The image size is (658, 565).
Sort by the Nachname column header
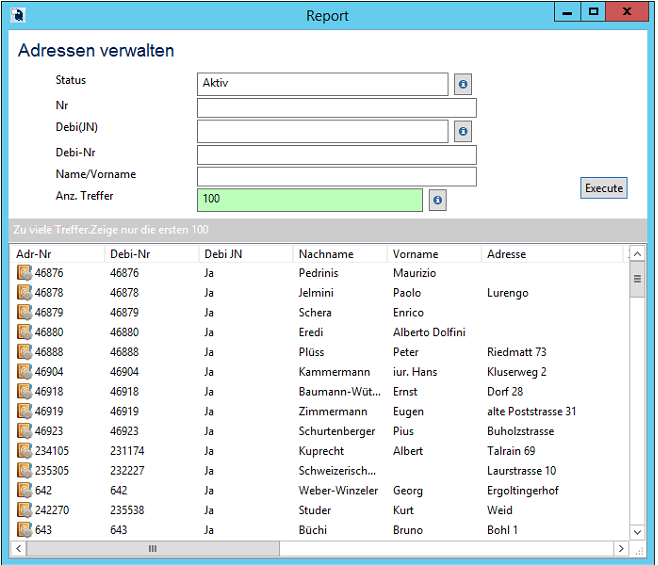[326, 254]
